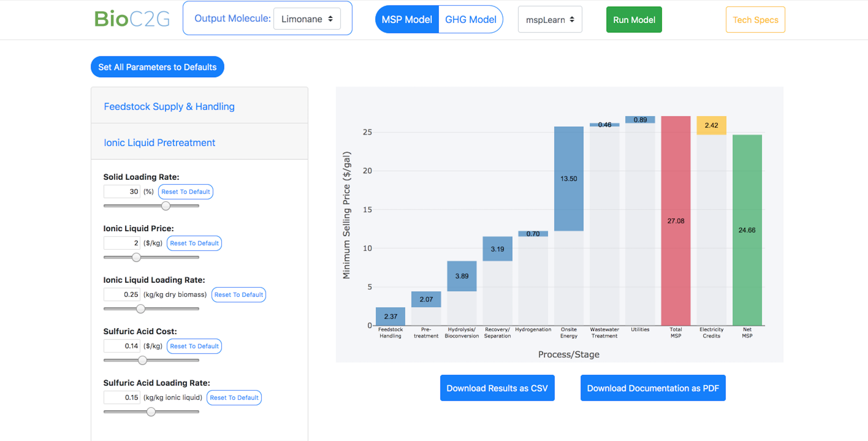The width and height of the screenshot is (868, 441).
Task: Expand Feedstock Supply & Handling section
Action: [169, 106]
